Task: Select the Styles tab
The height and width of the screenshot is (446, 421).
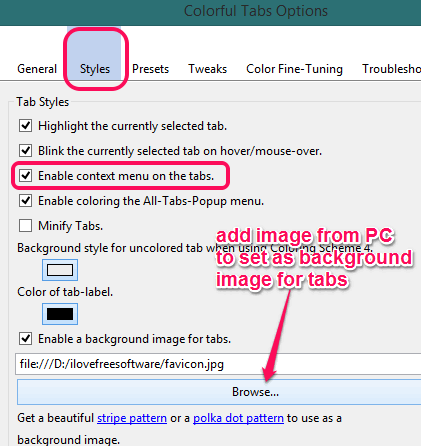Action: click(x=95, y=69)
